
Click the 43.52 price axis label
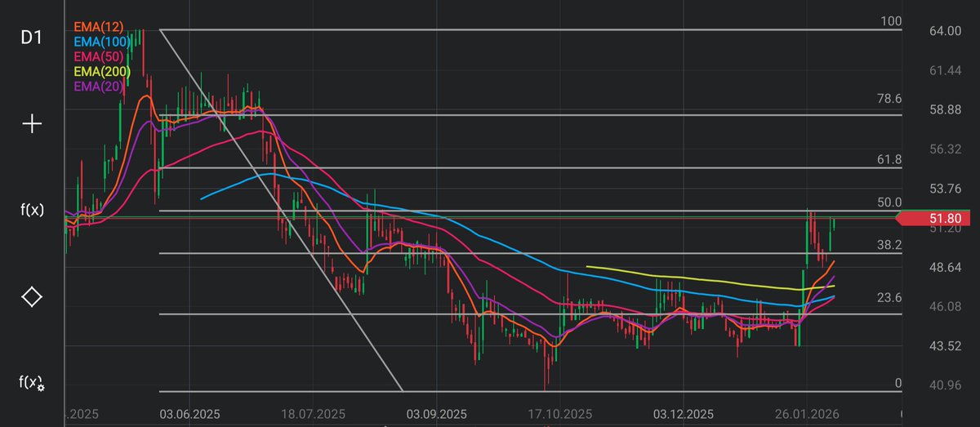point(945,345)
